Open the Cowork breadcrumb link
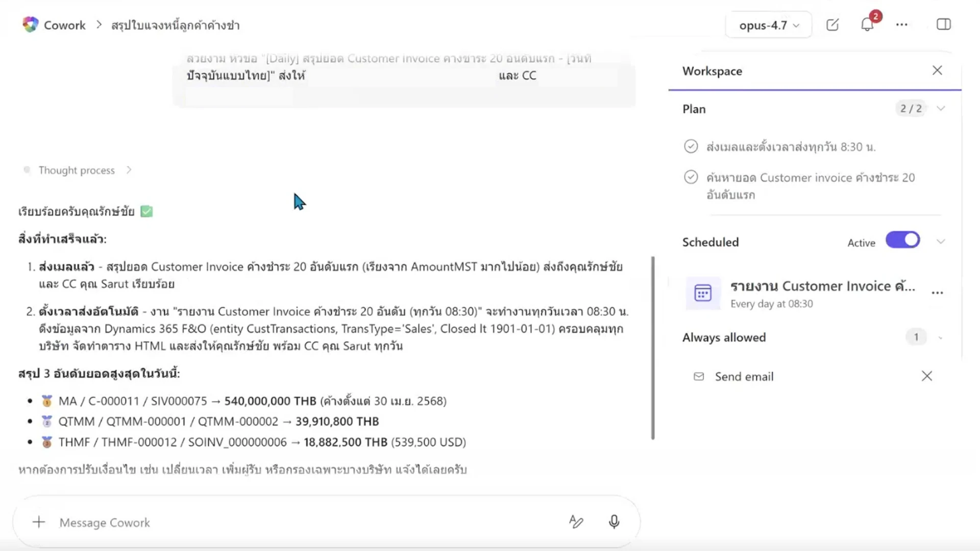The width and height of the screenshot is (980, 551). click(x=64, y=25)
